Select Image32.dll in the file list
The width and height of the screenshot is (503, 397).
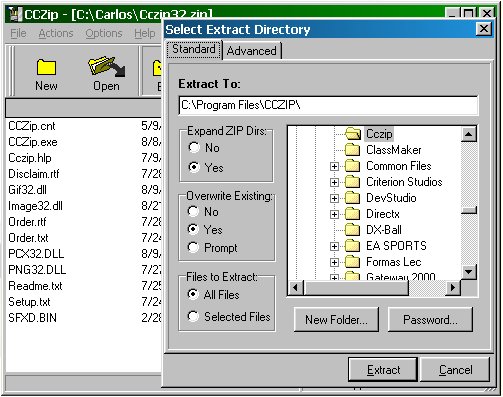coord(35,206)
